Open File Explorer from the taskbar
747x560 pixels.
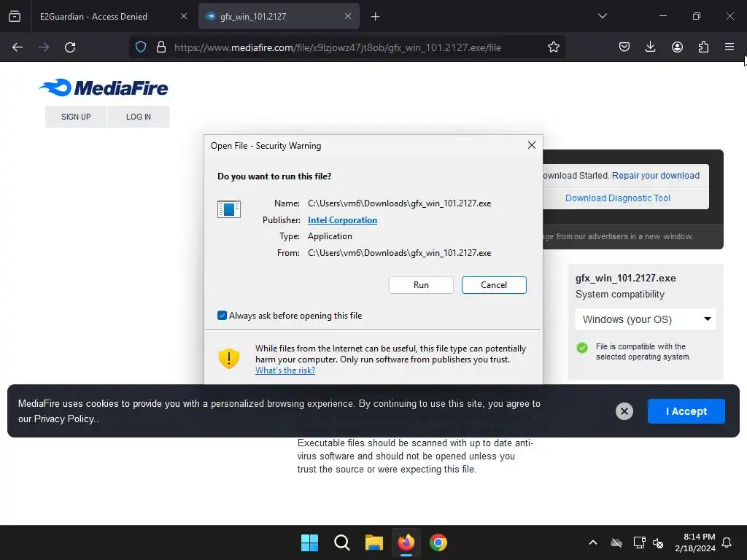point(374,542)
